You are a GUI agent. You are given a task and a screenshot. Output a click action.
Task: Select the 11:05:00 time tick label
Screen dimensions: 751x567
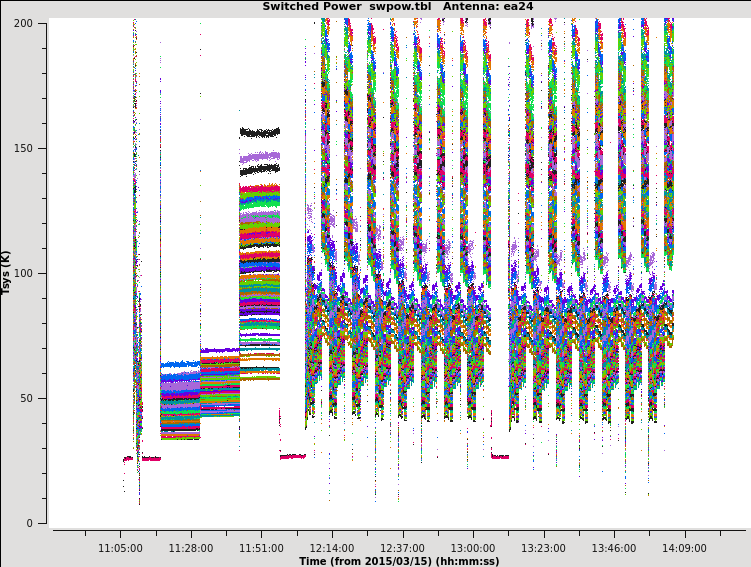[x=120, y=548]
